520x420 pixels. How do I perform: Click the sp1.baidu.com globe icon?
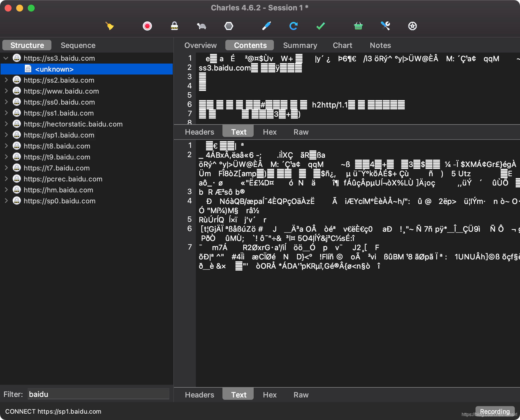pyautogui.click(x=17, y=135)
